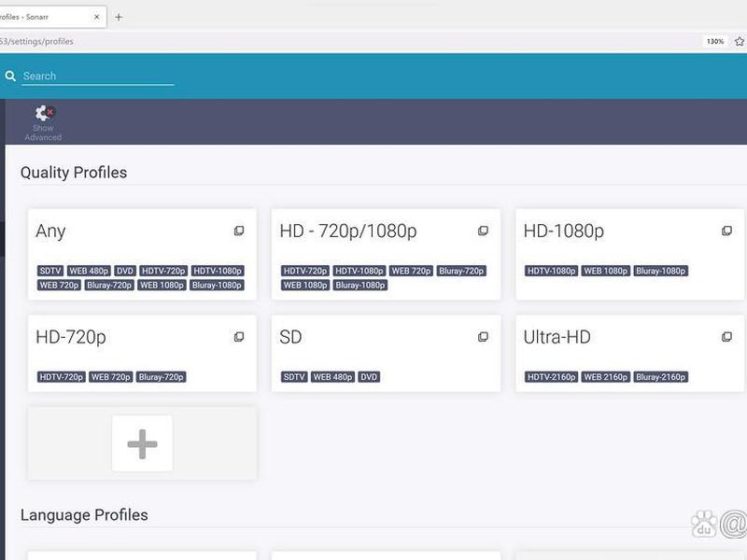Click the search magnifier icon
747x560 pixels.
click(x=10, y=76)
